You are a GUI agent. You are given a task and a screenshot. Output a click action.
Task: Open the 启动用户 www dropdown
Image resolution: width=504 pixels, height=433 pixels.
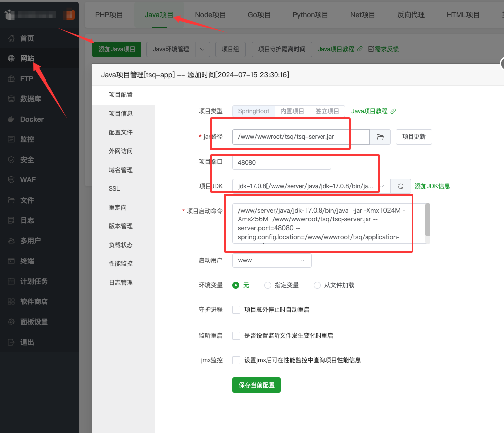pyautogui.click(x=272, y=260)
